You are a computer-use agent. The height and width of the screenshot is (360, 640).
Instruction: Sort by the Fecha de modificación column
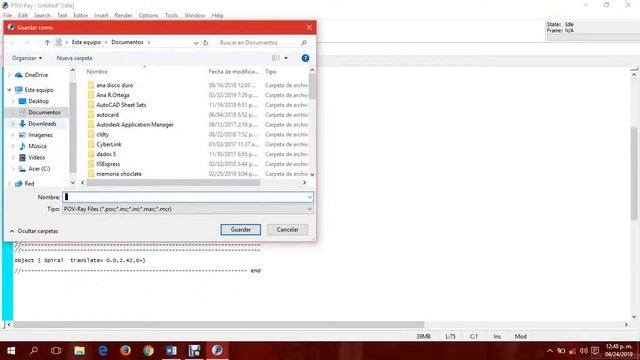pyautogui.click(x=234, y=71)
